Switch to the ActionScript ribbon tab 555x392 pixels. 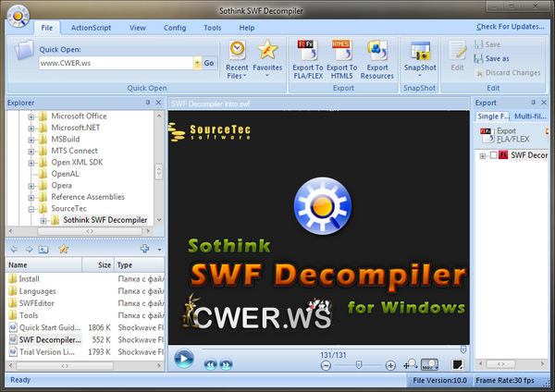pos(92,28)
